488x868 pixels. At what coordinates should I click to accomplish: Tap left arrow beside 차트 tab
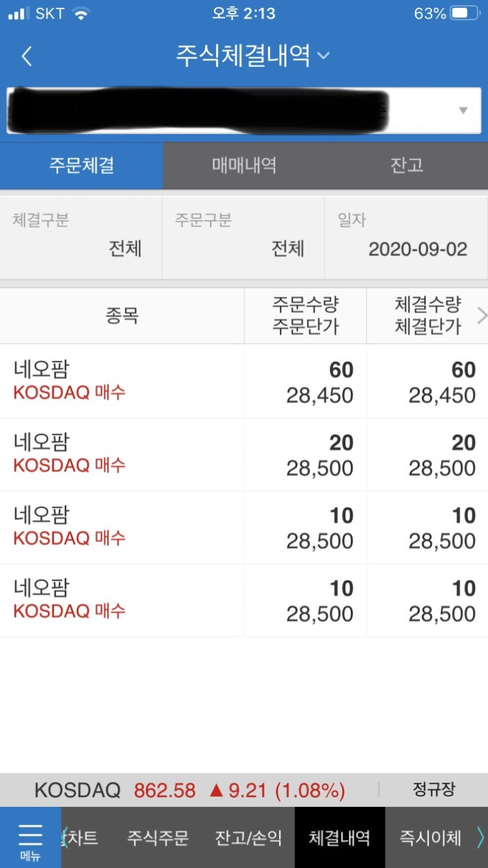tap(64, 837)
